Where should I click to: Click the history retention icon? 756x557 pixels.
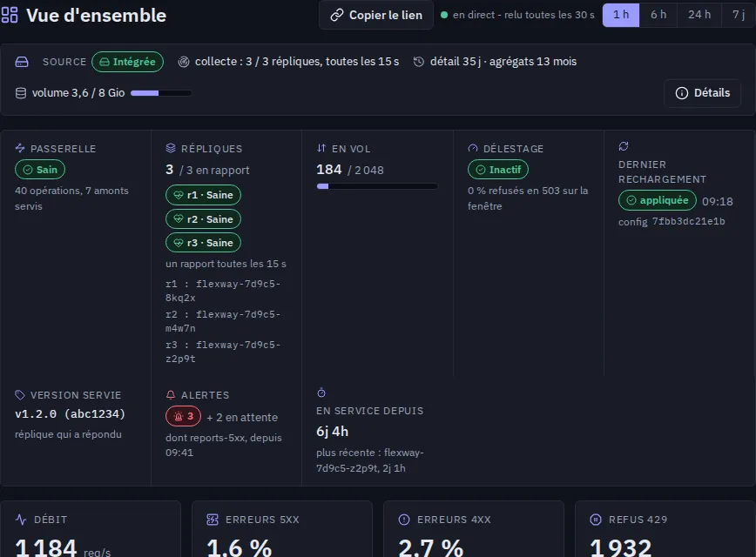(x=418, y=62)
